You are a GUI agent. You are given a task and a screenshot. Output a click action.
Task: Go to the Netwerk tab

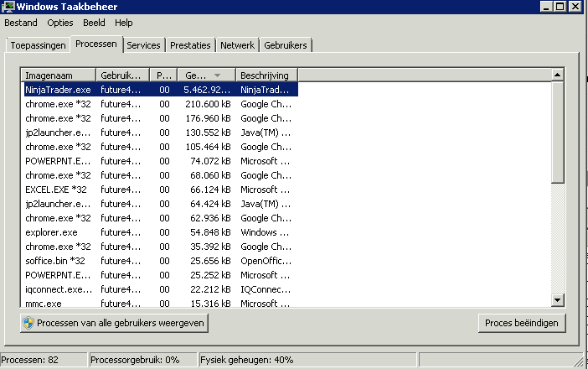coord(237,45)
